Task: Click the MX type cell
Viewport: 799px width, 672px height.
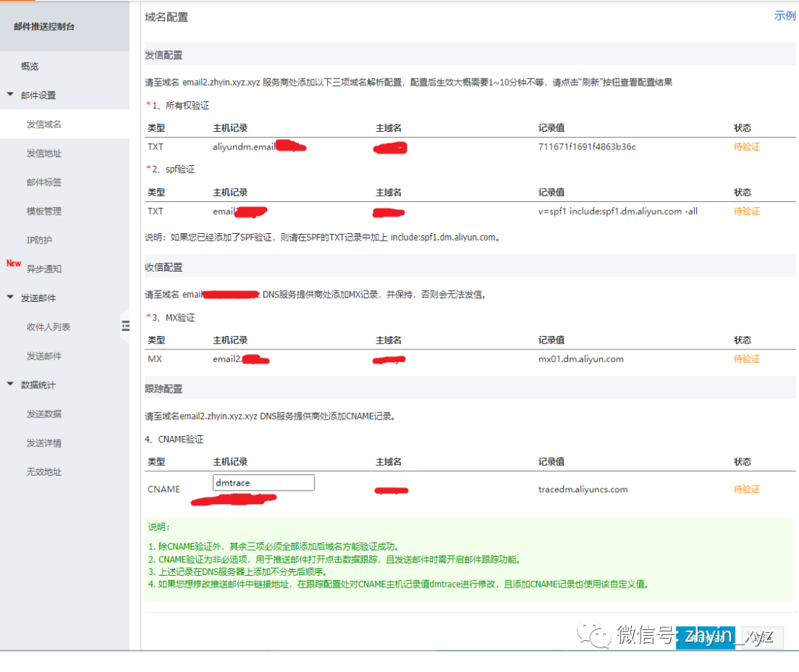Action: pos(155,360)
